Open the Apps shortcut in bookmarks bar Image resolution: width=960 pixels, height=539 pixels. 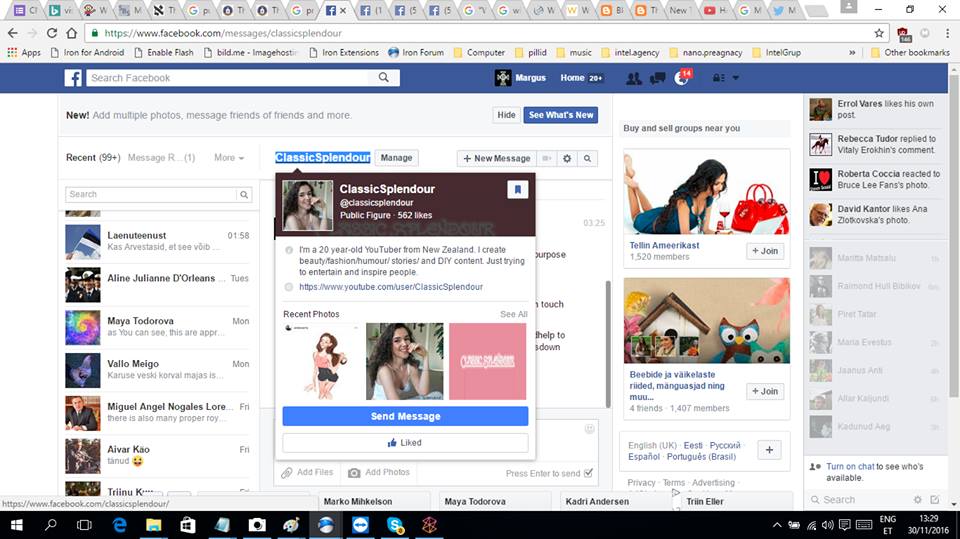tap(24, 53)
